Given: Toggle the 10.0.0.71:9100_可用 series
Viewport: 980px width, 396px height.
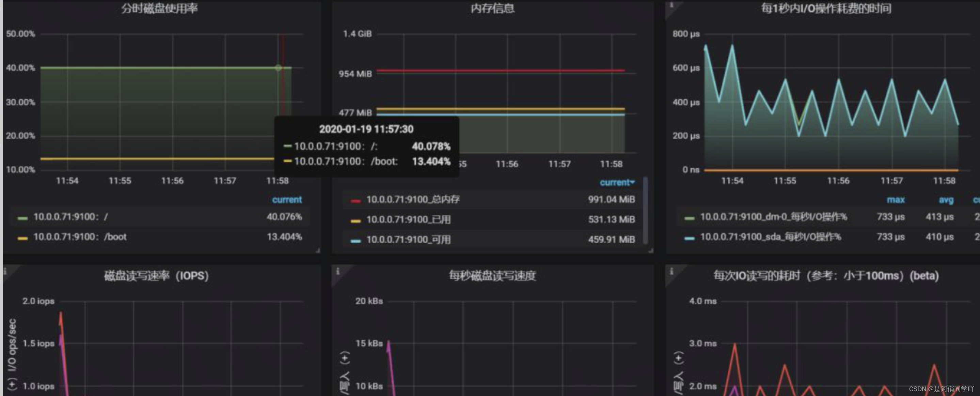Looking at the screenshot, I should (409, 240).
